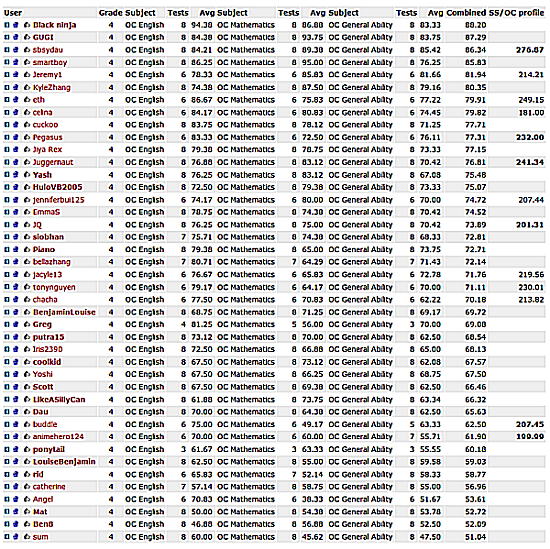550x549 pixels.
Task: Select the SS/OC profile value 249.15
Action: pyautogui.click(x=531, y=100)
